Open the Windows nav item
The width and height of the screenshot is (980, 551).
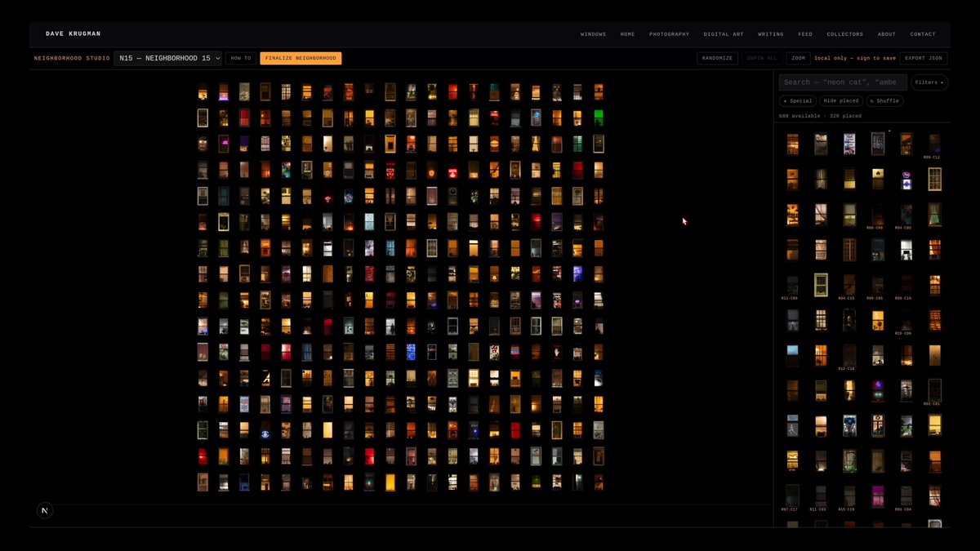[x=593, y=34]
